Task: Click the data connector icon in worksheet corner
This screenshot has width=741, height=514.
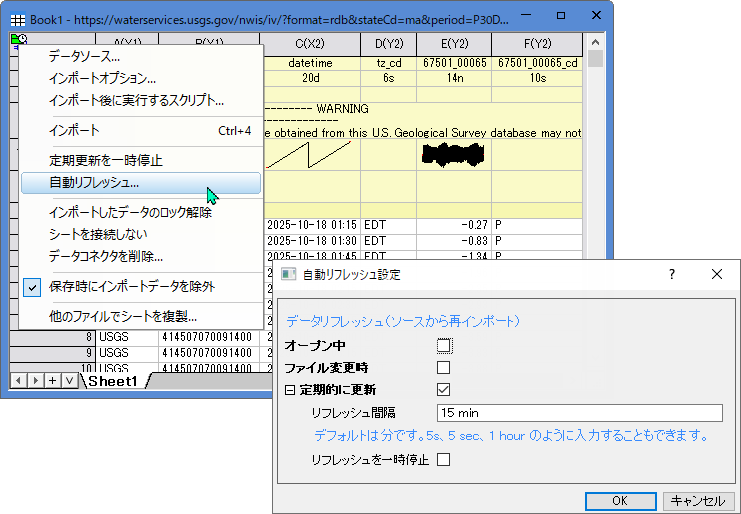Action: 18,40
